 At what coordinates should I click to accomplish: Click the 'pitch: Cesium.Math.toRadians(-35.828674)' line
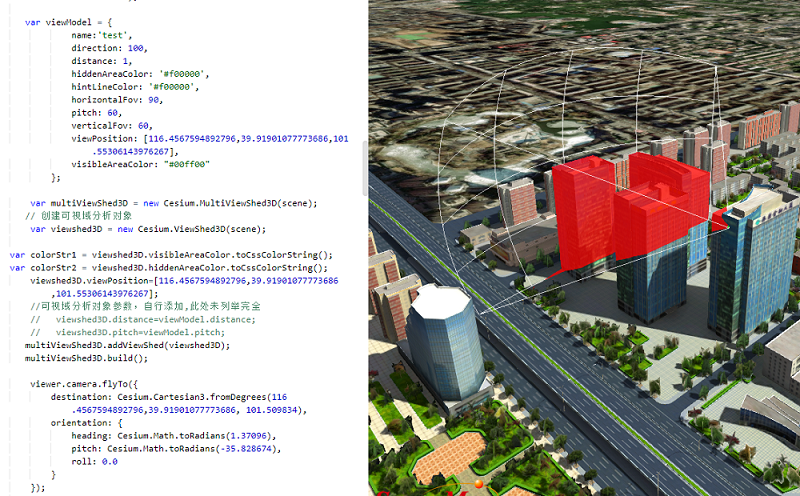point(176,449)
